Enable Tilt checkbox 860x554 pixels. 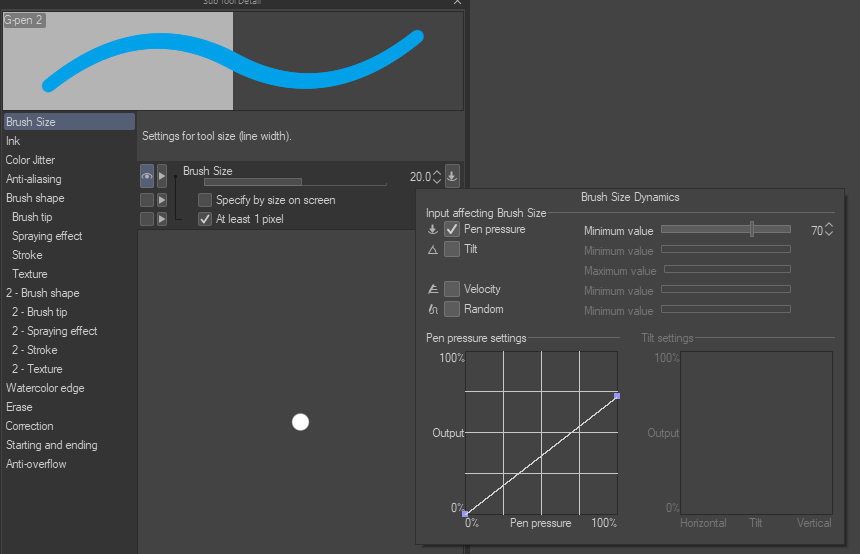[x=452, y=249]
